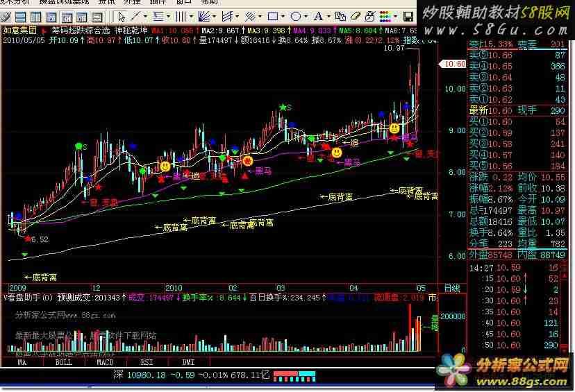Click stock name 如意集团

click(x=20, y=30)
